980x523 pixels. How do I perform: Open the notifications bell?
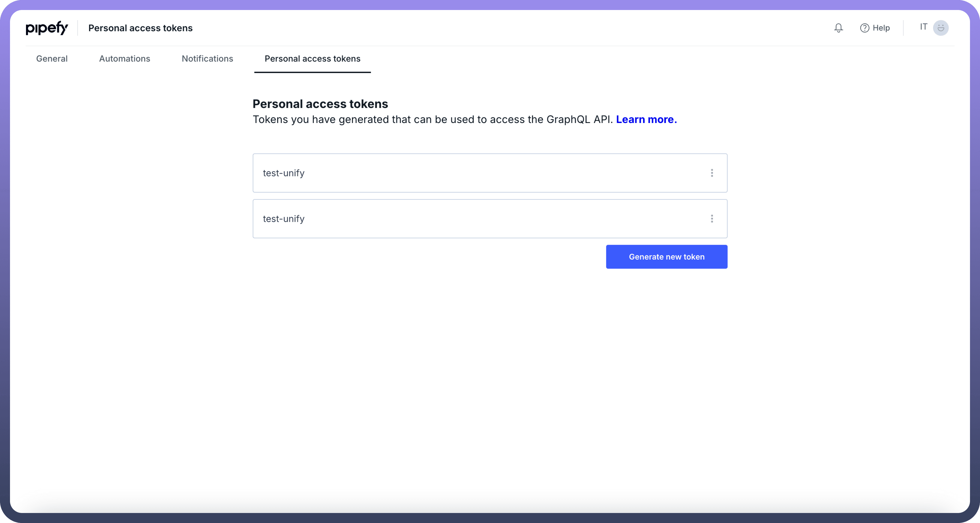pos(838,28)
